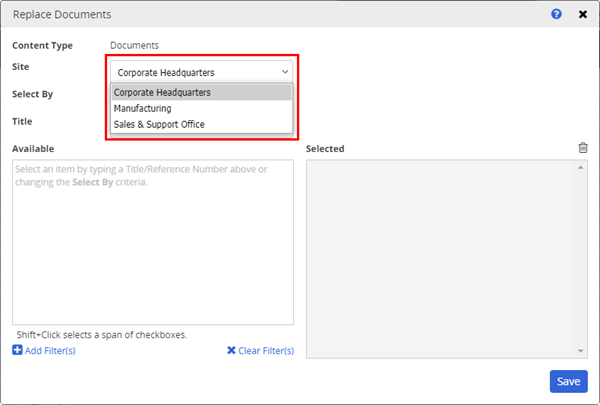
Task: Click the trash icon above the Selected list
Action: click(583, 148)
